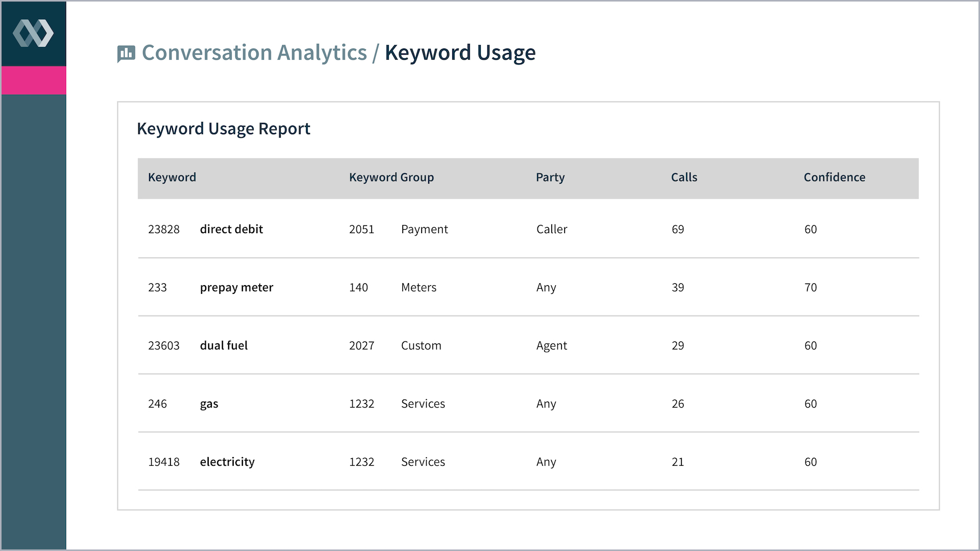Open the gas keyword
Image resolution: width=980 pixels, height=551 pixels.
[x=209, y=404]
